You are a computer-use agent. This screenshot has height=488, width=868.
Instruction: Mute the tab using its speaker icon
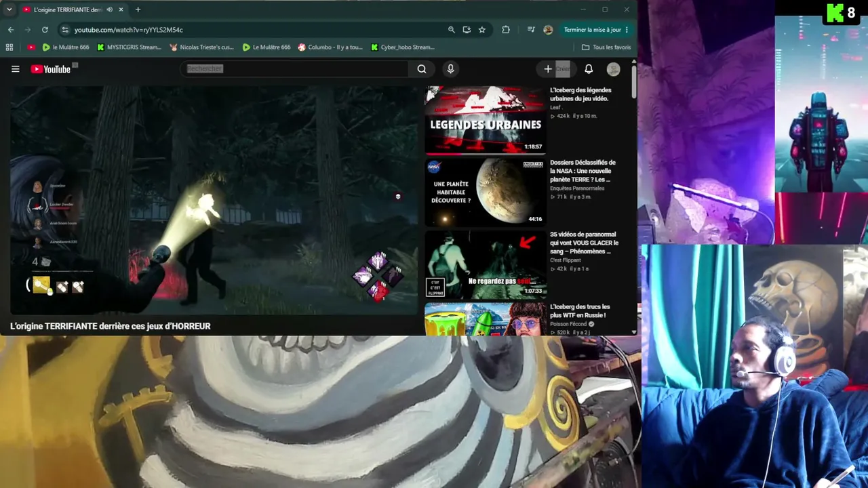click(110, 9)
